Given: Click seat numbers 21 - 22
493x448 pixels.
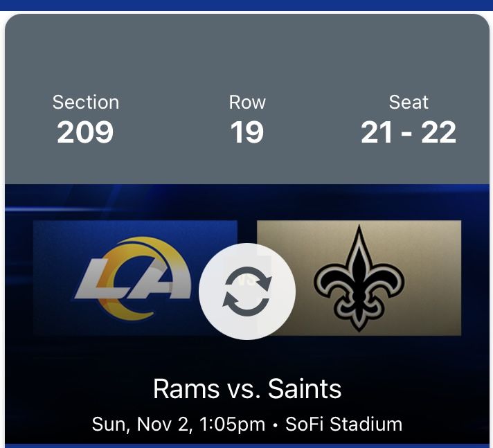Looking at the screenshot, I should click(x=409, y=132).
